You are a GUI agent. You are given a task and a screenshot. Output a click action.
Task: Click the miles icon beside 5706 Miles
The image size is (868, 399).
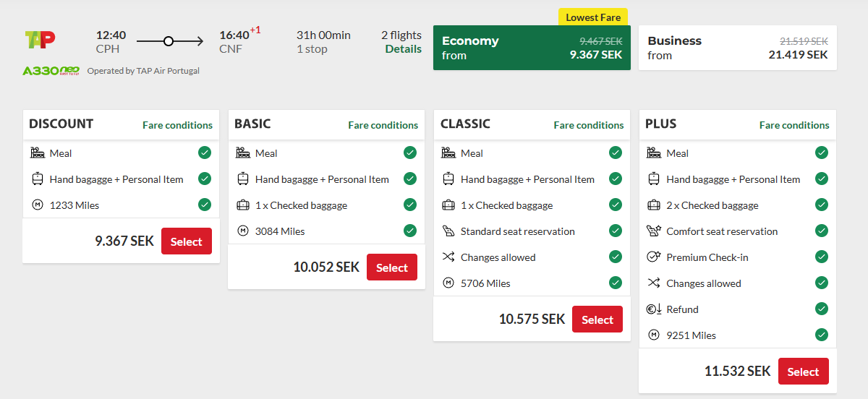[448, 283]
